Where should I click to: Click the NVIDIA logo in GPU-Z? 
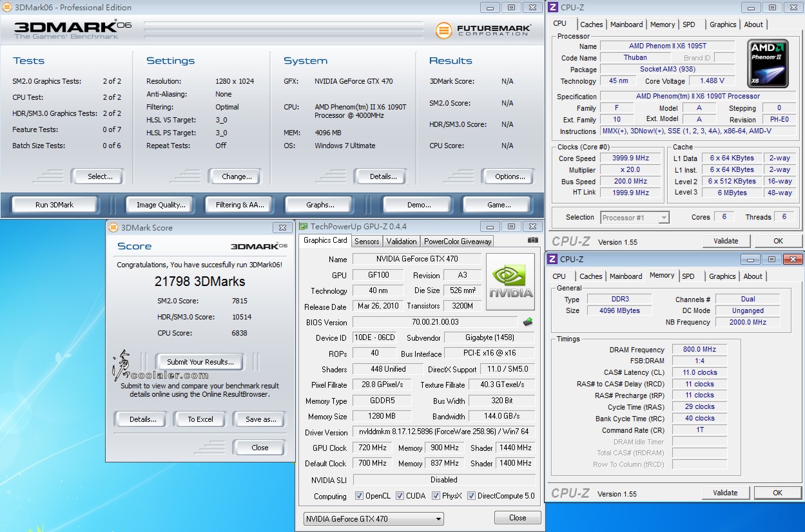tap(510, 281)
